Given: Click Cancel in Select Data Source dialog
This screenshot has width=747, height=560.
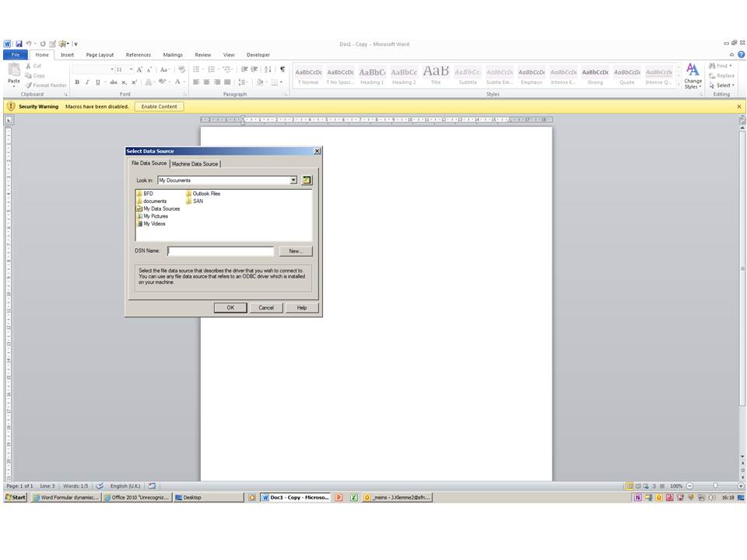Looking at the screenshot, I should pos(266,308).
